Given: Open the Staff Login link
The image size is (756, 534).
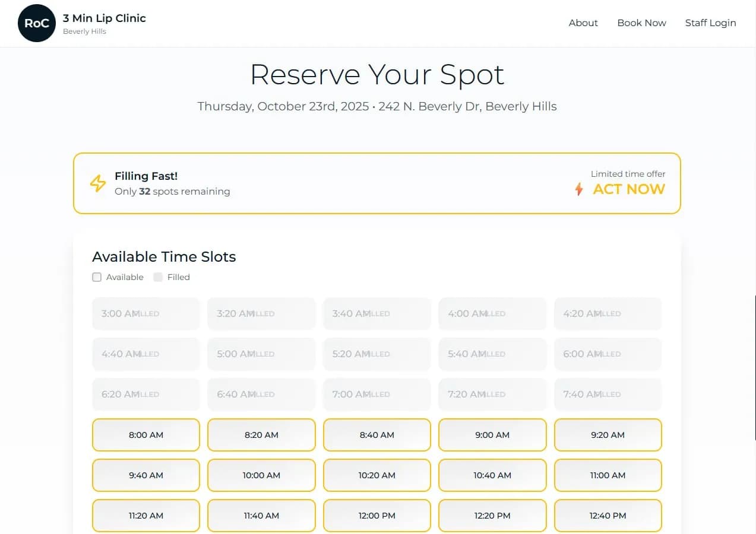Looking at the screenshot, I should (710, 23).
